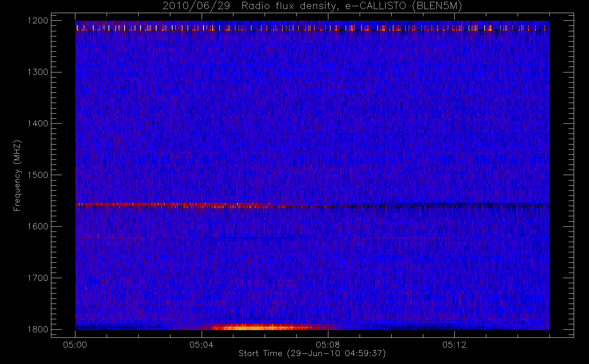Click the '1500' frequency axis label
Viewport: 589px width, 364px height.
click(x=38, y=175)
